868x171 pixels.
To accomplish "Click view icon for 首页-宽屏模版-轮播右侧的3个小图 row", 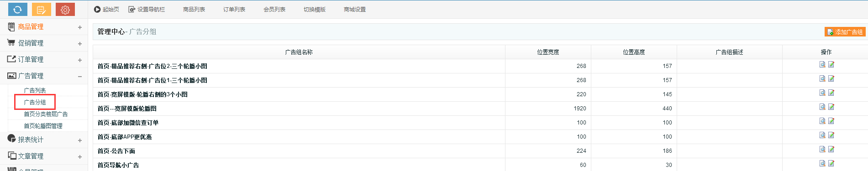I will (822, 93).
